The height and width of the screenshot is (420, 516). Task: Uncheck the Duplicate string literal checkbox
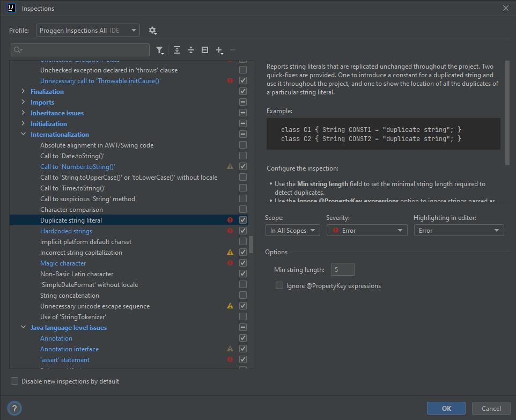243,220
